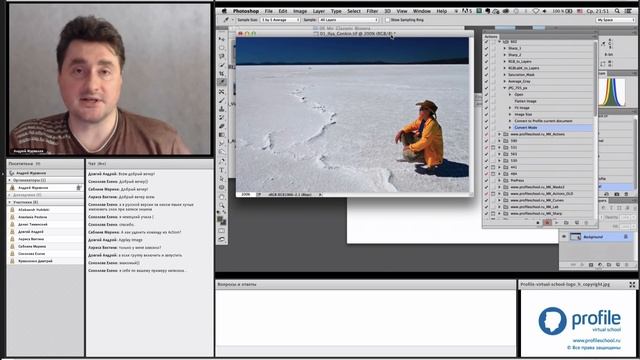Image resolution: width=640 pixels, height=360 pixels.
Task: Create new action icon in Actions panel
Action: tap(576, 223)
